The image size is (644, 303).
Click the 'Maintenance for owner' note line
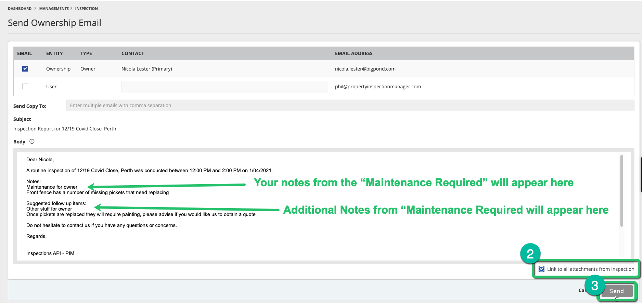[52, 187]
